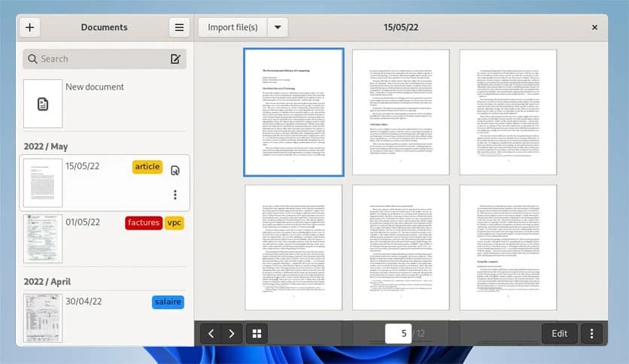Image resolution: width=629 pixels, height=364 pixels.
Task: Open the bottom-right three-dot options menu
Action: click(592, 333)
